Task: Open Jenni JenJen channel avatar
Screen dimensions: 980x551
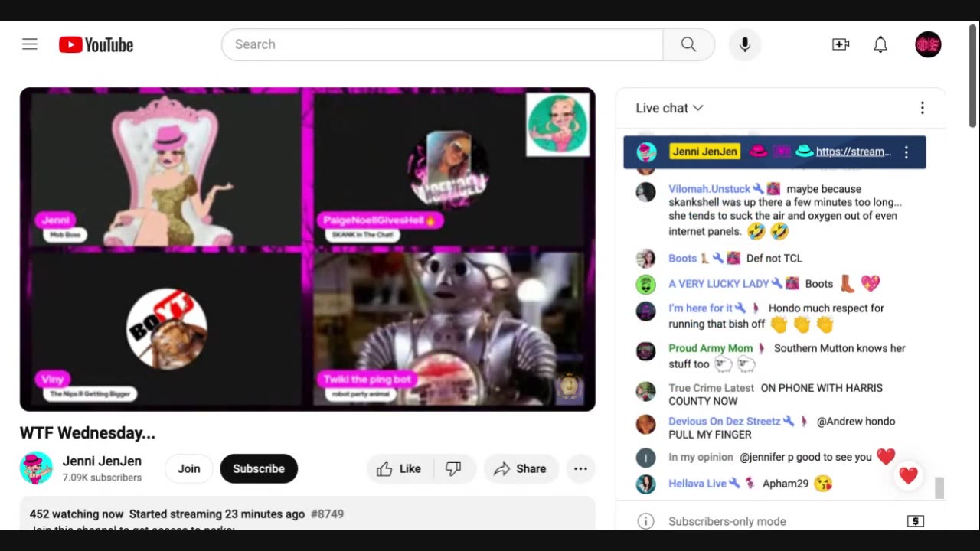Action: click(36, 468)
